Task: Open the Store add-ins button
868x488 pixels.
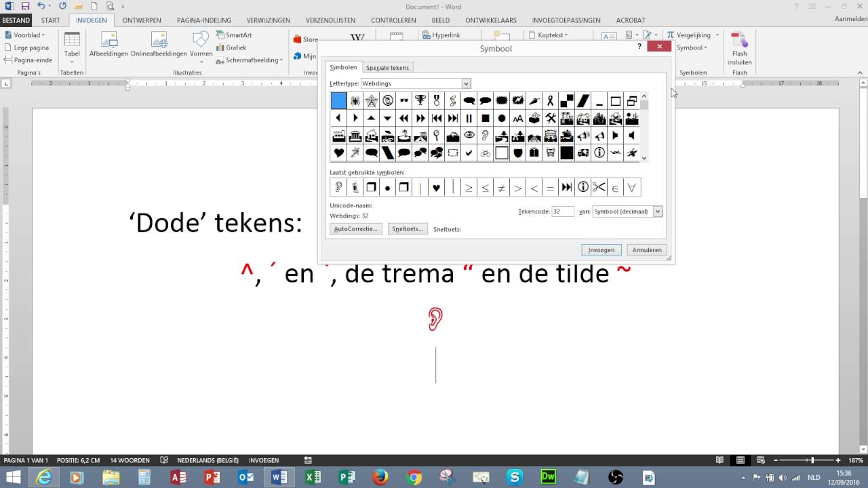Action: tap(306, 39)
